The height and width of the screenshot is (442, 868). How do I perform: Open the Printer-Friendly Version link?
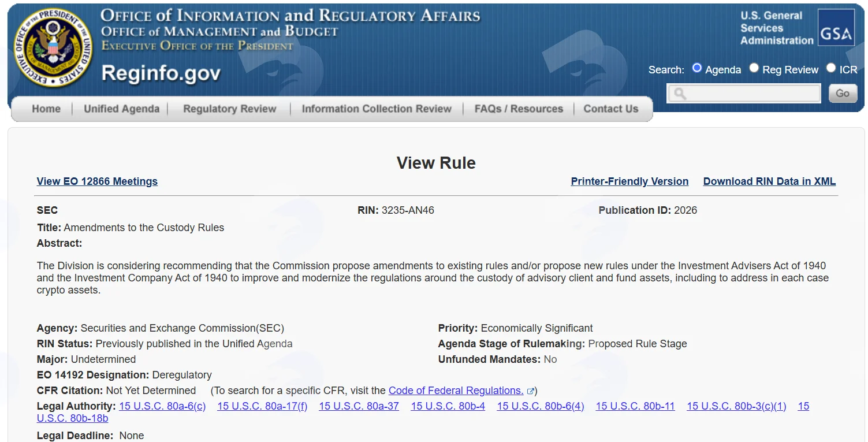click(x=629, y=181)
